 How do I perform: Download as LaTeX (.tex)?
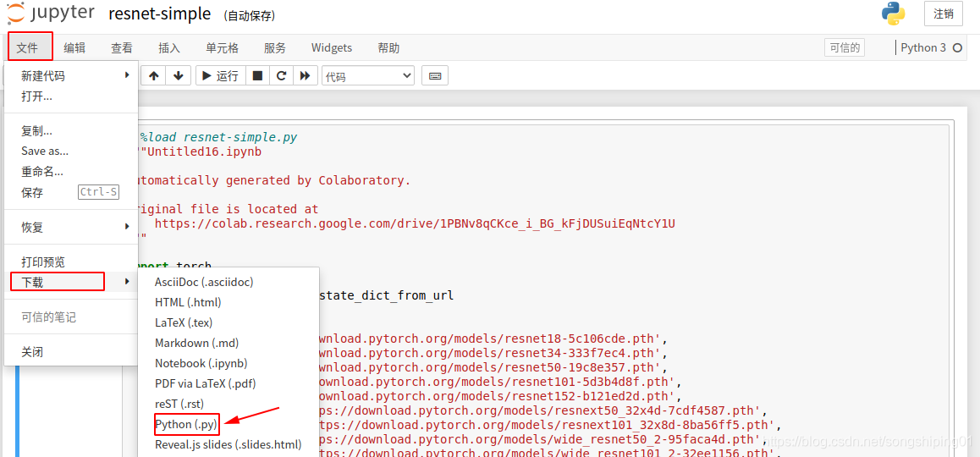point(228,322)
